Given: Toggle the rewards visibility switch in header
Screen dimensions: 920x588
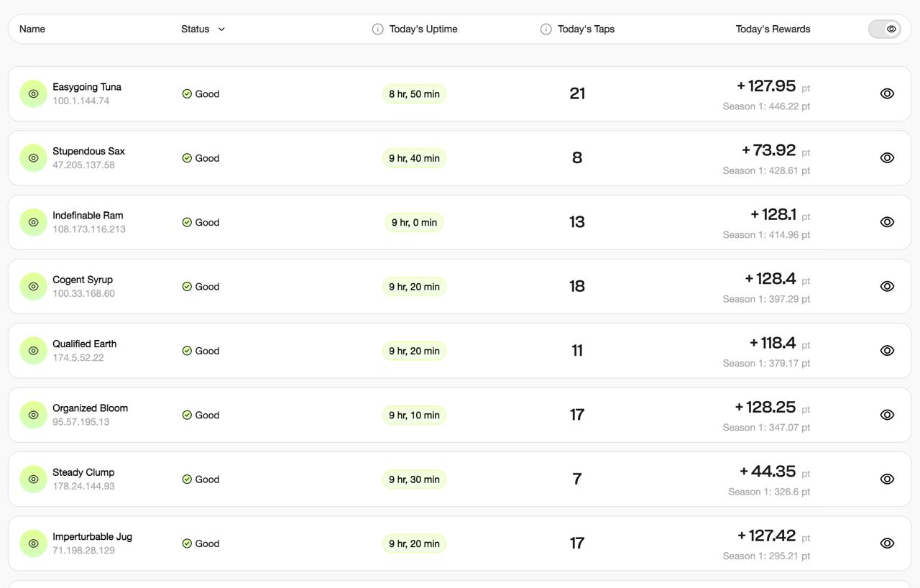Looking at the screenshot, I should tap(884, 29).
